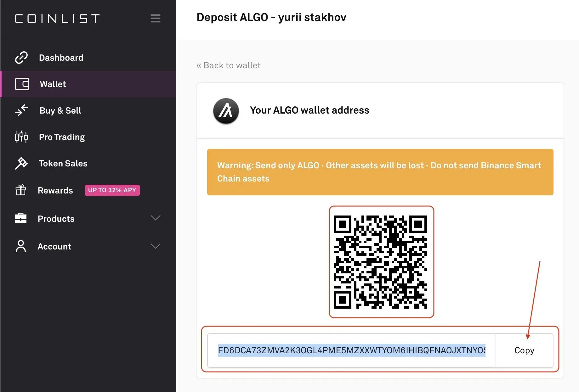The image size is (579, 392).
Task: Toggle the hamburger menu icon
Action: point(156,19)
